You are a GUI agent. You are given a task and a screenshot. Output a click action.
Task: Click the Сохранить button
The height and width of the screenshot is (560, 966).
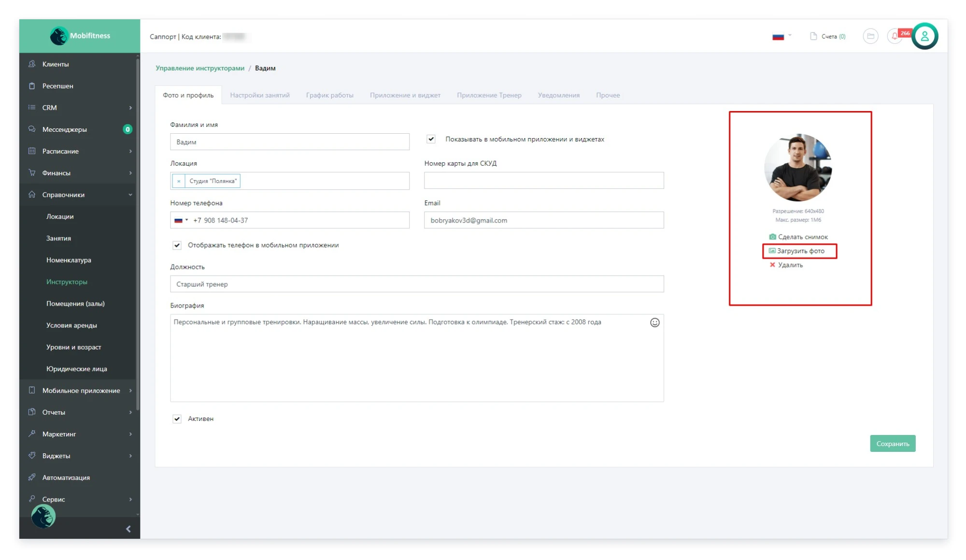click(x=893, y=444)
